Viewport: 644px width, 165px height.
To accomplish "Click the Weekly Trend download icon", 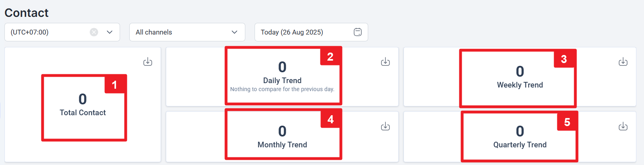I will point(623,62).
